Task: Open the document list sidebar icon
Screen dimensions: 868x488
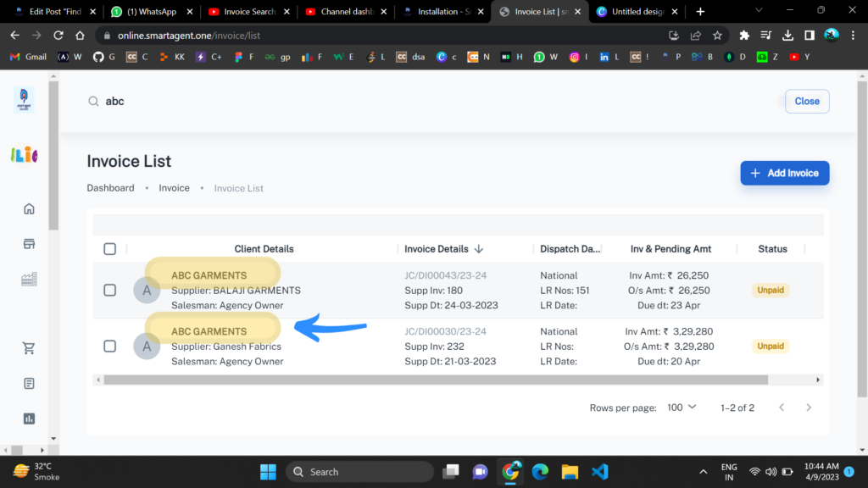Action: click(30, 383)
